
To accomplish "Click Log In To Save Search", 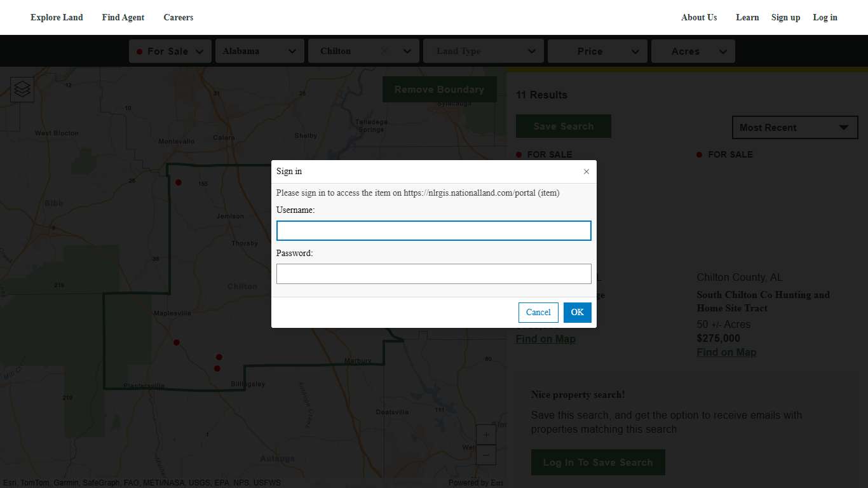I will pos(597,463).
